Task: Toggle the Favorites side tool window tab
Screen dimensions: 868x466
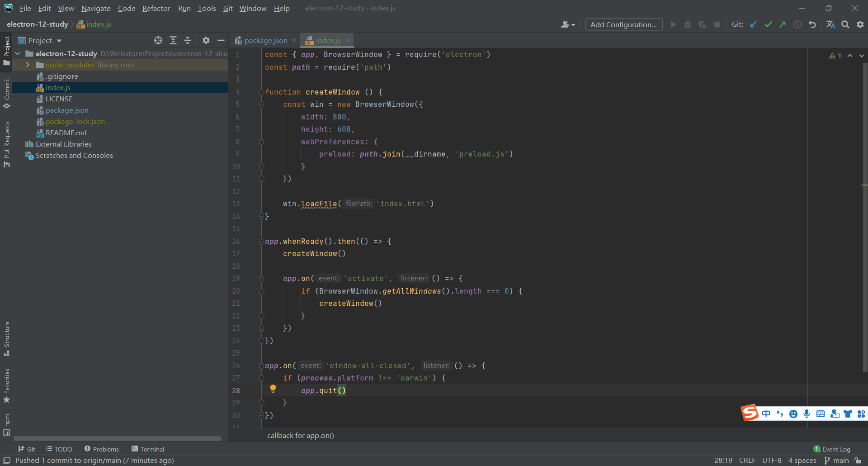Action: (x=7, y=386)
